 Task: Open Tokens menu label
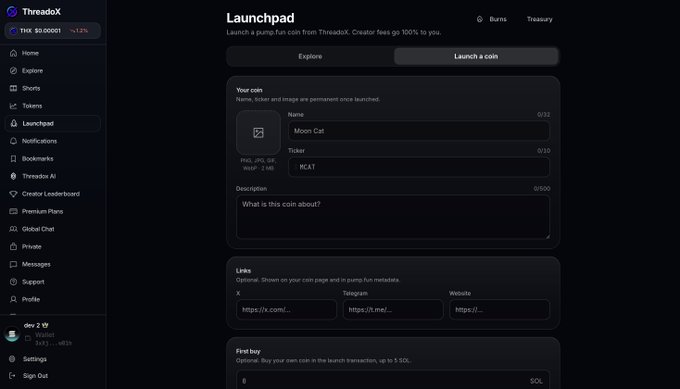pyautogui.click(x=32, y=106)
